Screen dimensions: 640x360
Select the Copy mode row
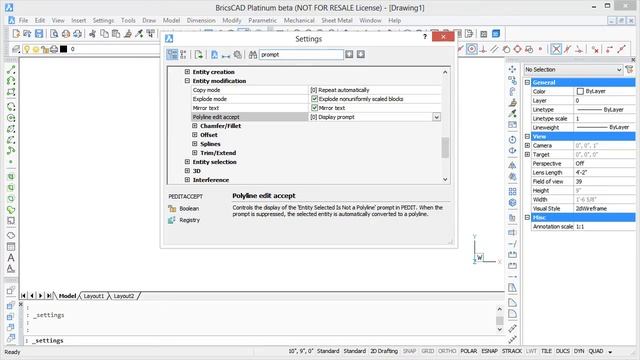(x=316, y=90)
